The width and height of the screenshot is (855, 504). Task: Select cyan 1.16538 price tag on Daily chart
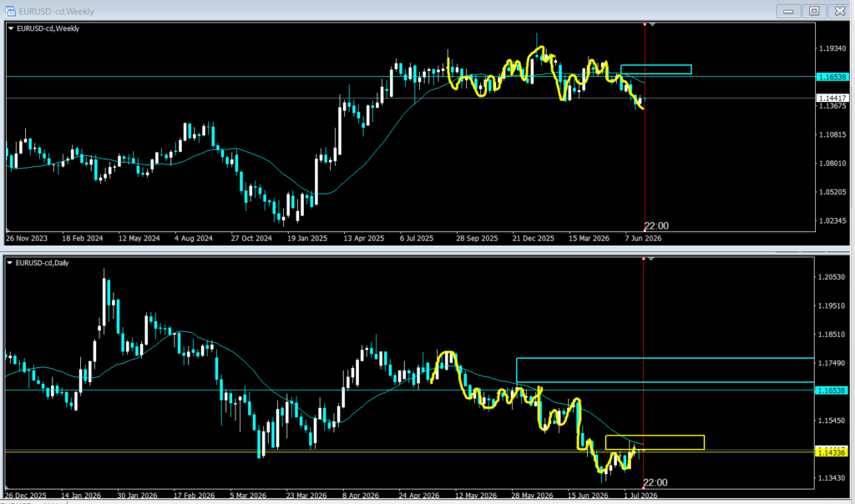tap(832, 391)
